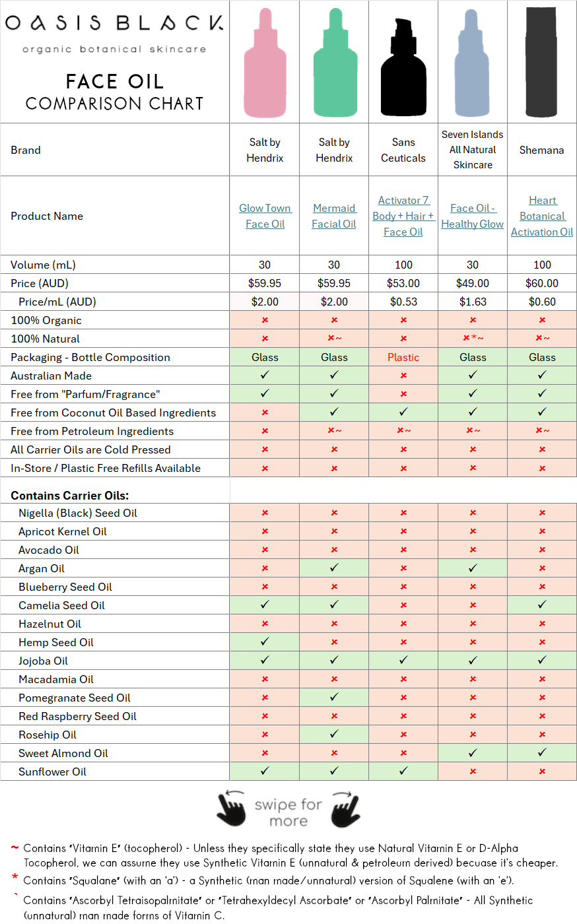The height and width of the screenshot is (924, 577).
Task: Click the blue-grey dropper bottle image
Action: pyautogui.click(x=472, y=63)
